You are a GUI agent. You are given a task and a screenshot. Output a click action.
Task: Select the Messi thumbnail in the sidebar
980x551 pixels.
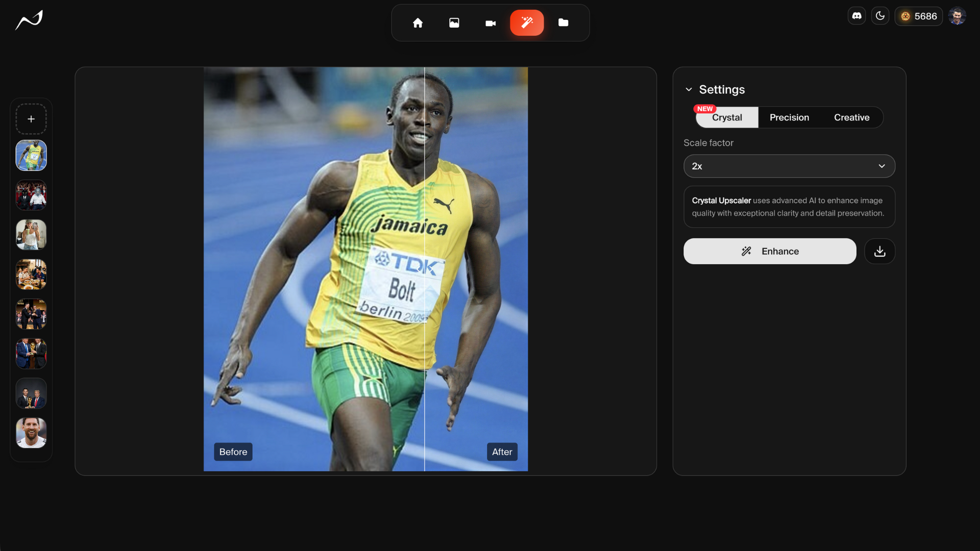31,433
